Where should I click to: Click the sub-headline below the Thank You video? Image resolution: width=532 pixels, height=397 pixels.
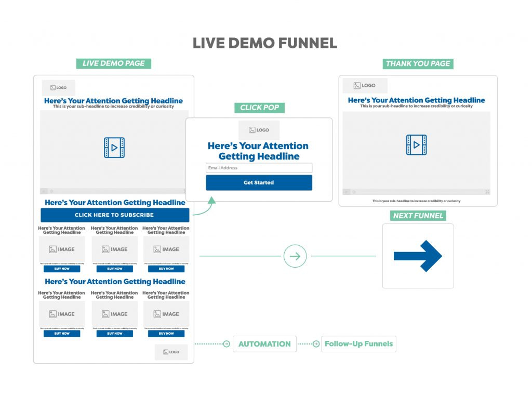(416, 201)
